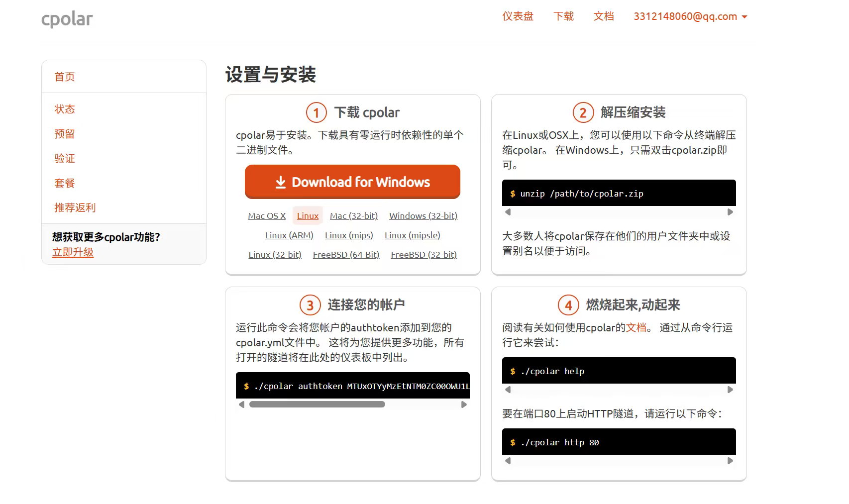The image size is (849, 504).
Task: Choose the Linux (mipsle) download link
Action: click(x=413, y=235)
